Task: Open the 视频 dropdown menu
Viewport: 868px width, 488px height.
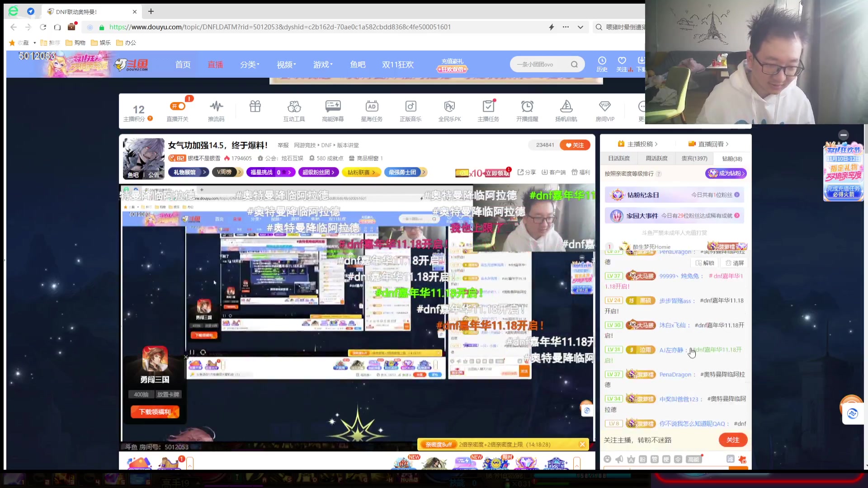Action: click(x=286, y=65)
